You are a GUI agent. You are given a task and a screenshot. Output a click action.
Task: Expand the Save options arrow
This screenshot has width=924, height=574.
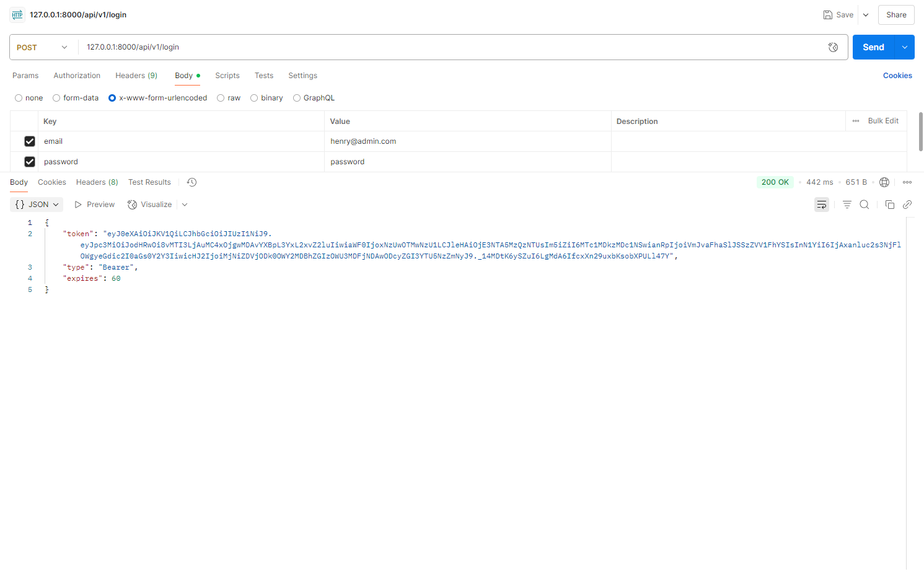click(x=866, y=15)
